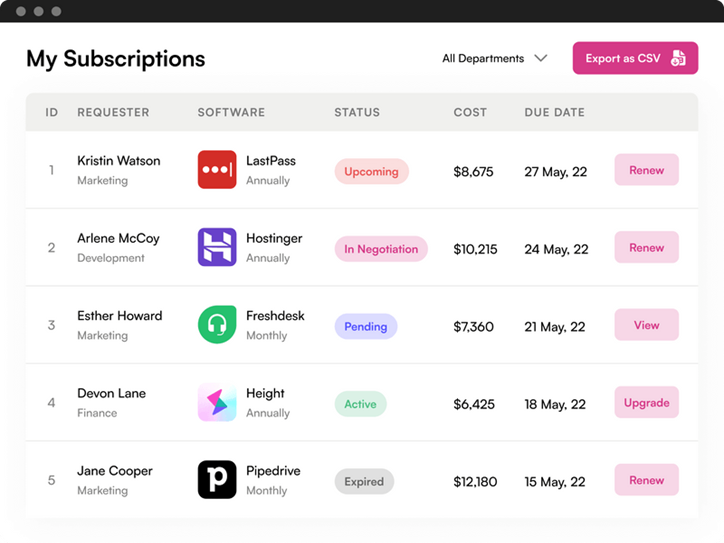Expand the department filter chevron arrow
Image resolution: width=724 pixels, height=543 pixels.
541,58
